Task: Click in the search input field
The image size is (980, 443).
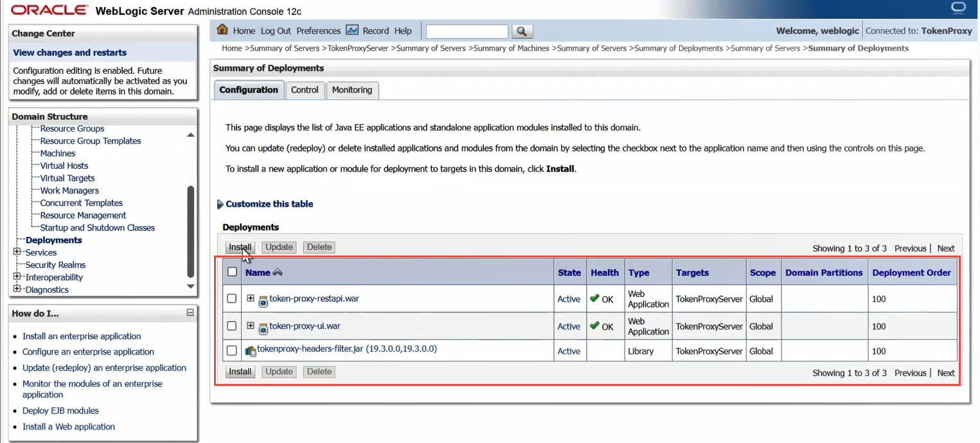Action: pyautogui.click(x=467, y=31)
